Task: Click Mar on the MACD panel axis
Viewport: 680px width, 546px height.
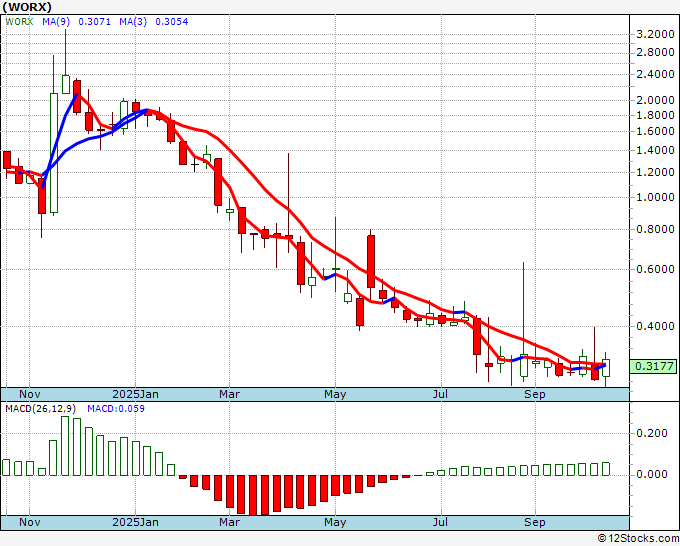Action: click(229, 522)
